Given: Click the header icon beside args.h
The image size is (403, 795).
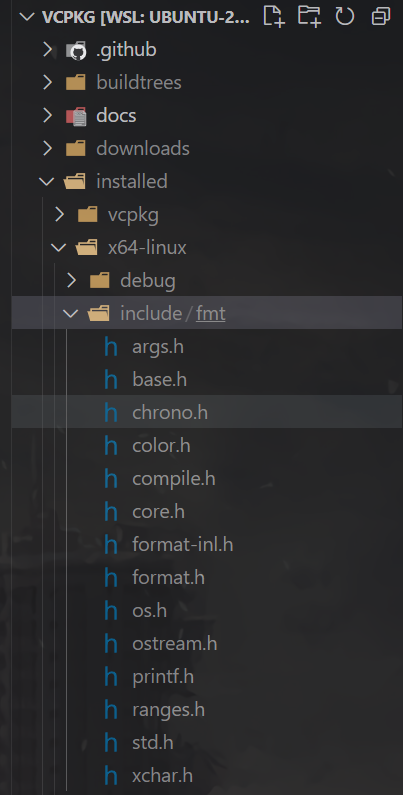Looking at the screenshot, I should click(x=111, y=347).
